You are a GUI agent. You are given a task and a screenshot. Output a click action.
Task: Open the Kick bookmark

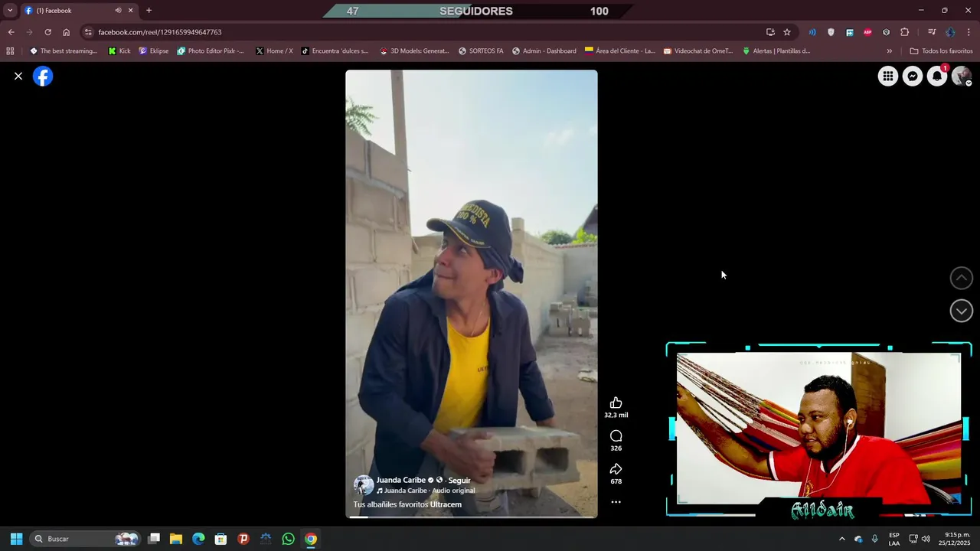point(119,51)
